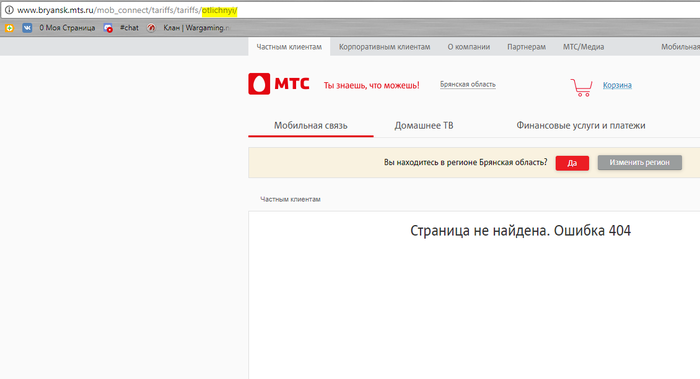Click the 'Ты знаешь, что можешь!' slogan
Viewport: 700px width, 379px height.
(371, 85)
